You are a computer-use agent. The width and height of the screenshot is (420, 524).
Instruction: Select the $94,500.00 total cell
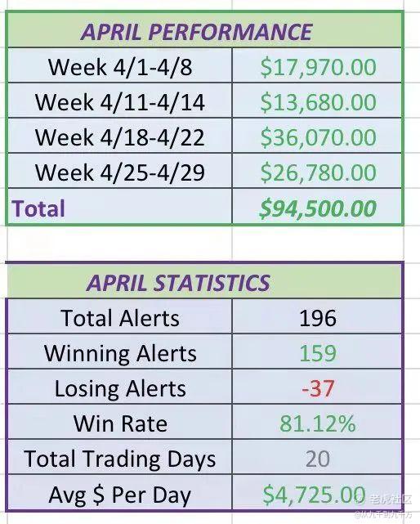click(317, 207)
